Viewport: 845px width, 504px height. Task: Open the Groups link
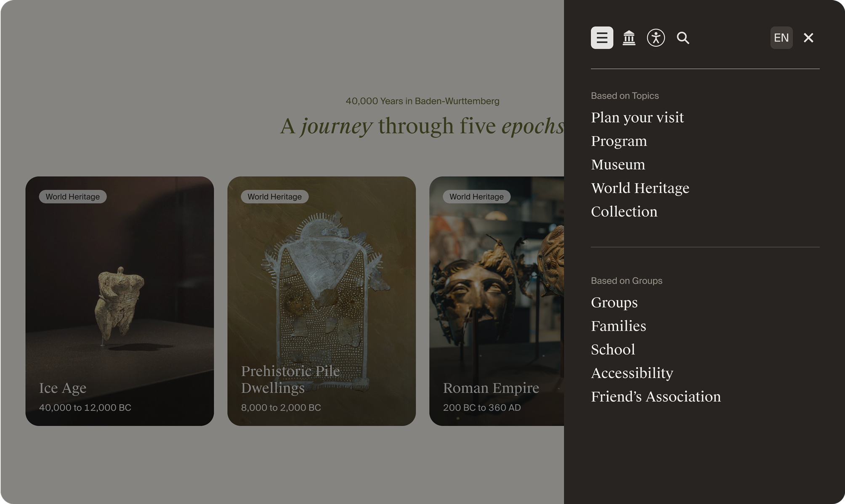[614, 302]
